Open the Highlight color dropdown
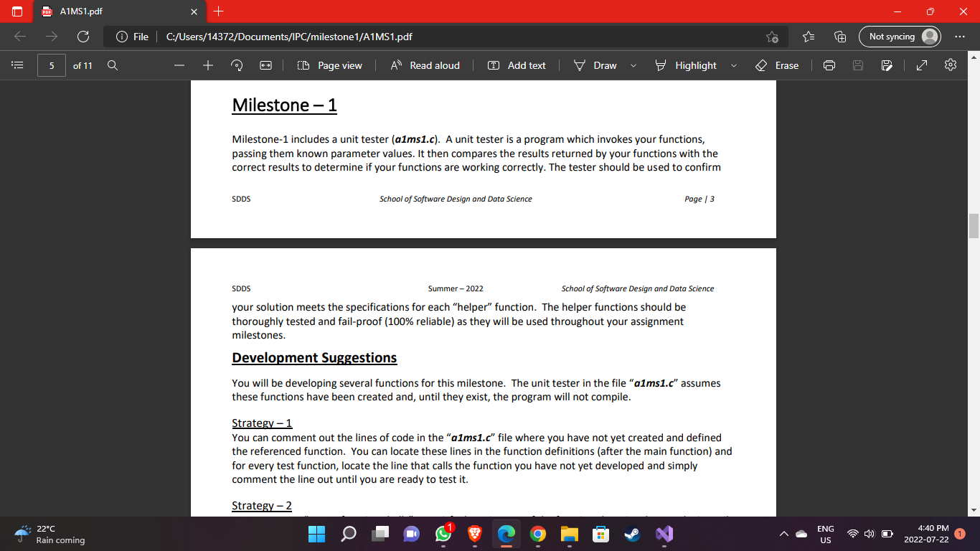 (x=733, y=65)
